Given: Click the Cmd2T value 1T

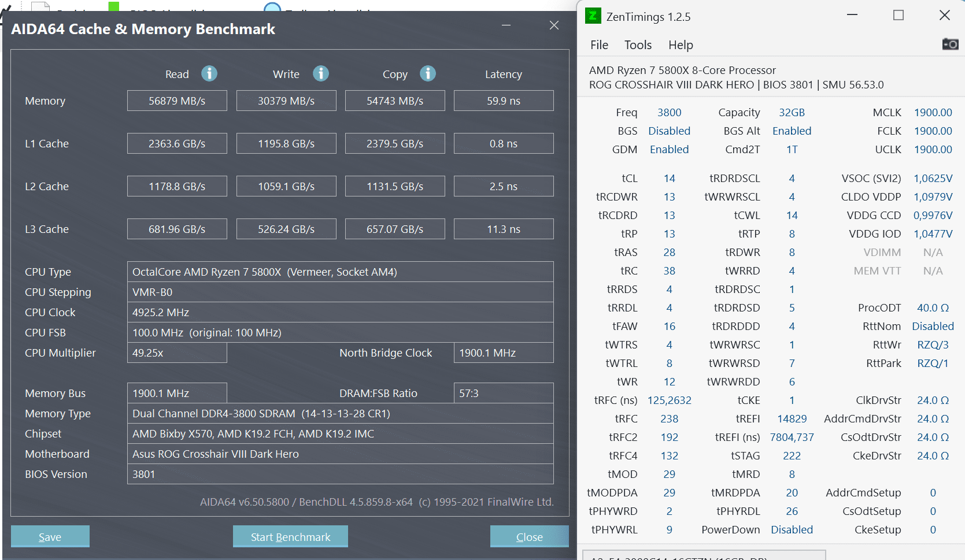Looking at the screenshot, I should click(792, 149).
